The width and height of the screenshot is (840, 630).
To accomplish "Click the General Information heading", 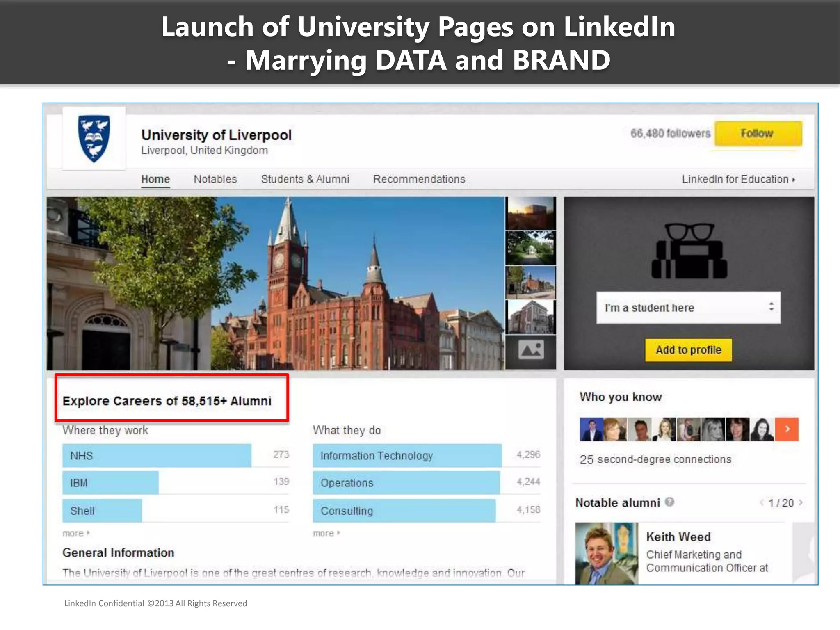I will coord(118,552).
